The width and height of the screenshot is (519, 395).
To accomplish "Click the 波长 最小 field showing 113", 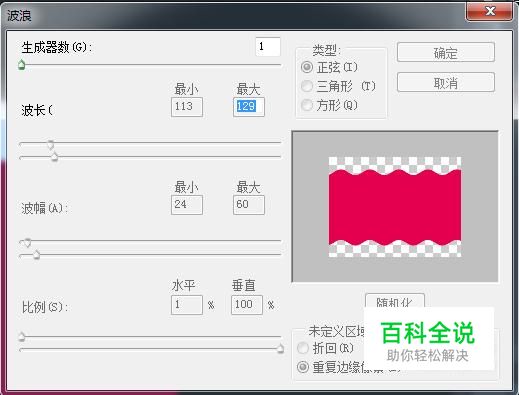I will pyautogui.click(x=187, y=107).
